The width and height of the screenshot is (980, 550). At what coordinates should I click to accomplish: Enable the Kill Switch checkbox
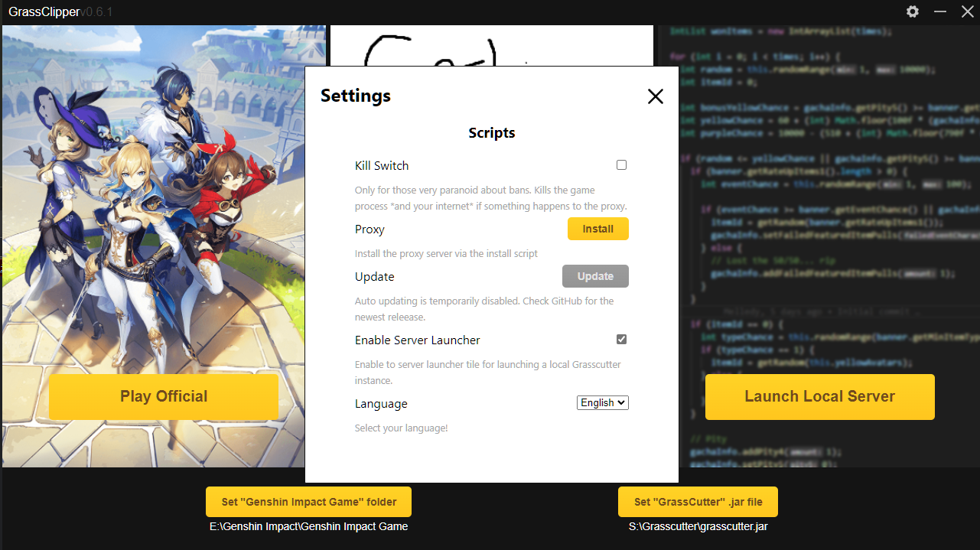click(x=621, y=165)
